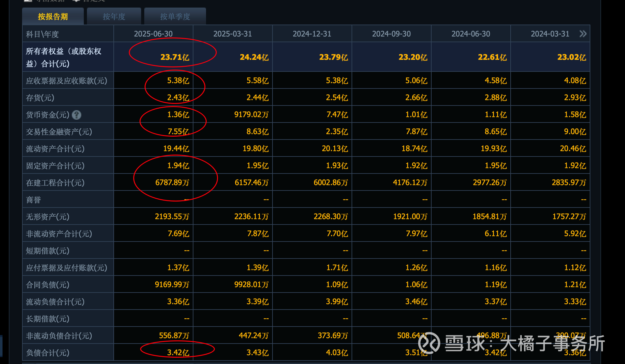
Task: Click the 23.71亿 equity value
Action: tap(175, 57)
